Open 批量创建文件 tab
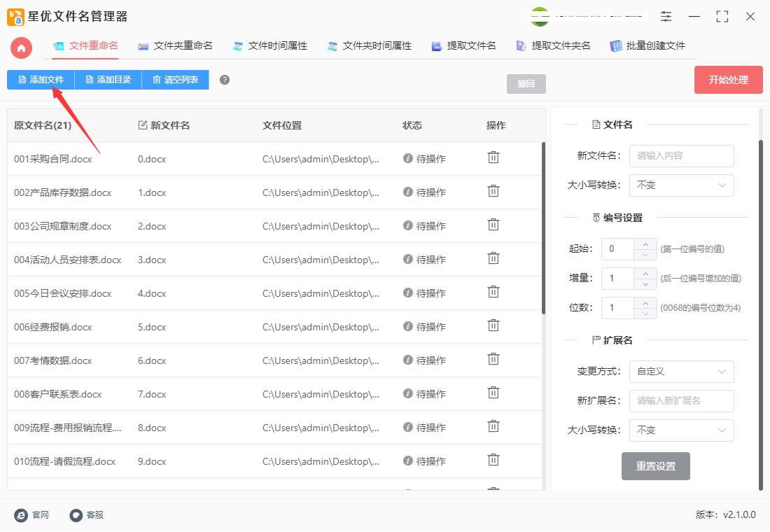Image resolution: width=770 pixels, height=532 pixels. click(647, 46)
